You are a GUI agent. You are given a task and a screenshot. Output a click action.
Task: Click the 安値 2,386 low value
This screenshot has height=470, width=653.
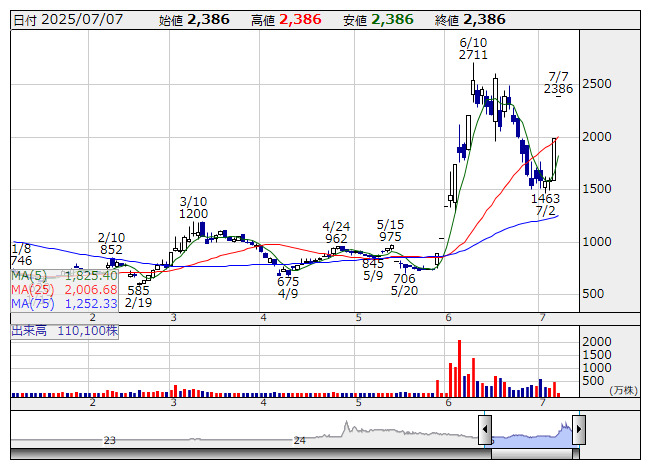(x=378, y=20)
